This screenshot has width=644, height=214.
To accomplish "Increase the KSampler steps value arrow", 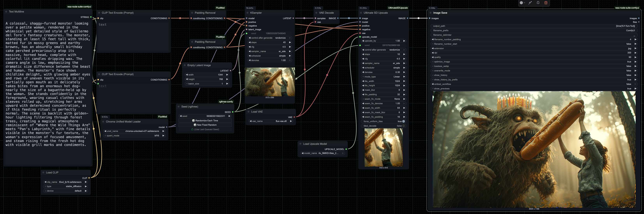I will (x=290, y=42).
